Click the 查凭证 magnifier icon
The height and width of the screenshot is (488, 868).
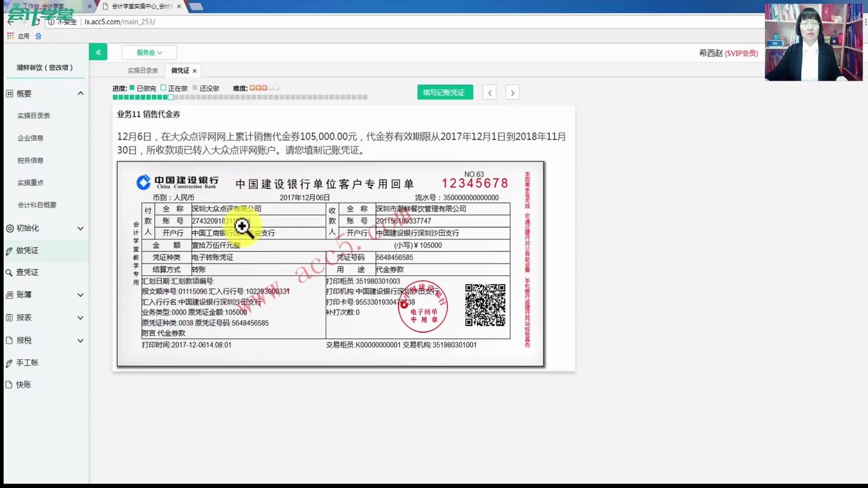point(9,272)
